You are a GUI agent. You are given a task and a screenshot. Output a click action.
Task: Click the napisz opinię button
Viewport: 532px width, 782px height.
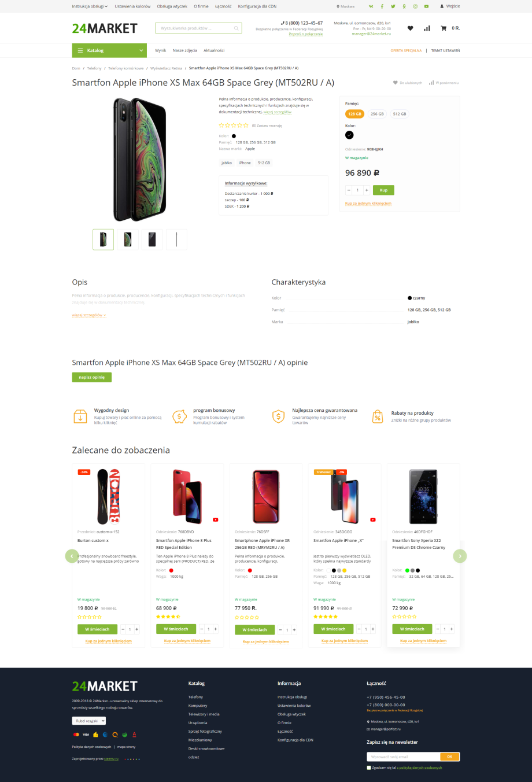coord(92,377)
